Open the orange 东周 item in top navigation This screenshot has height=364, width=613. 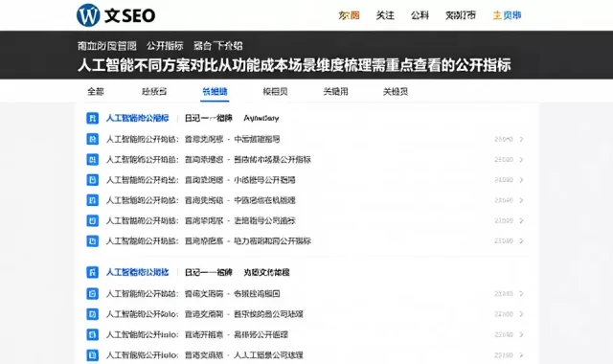pyautogui.click(x=349, y=15)
